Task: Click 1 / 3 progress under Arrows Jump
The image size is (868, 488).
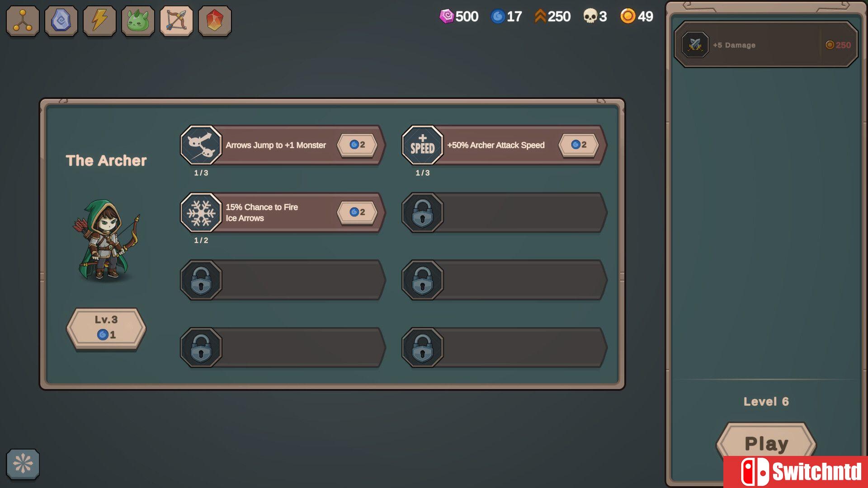Action: pos(201,173)
